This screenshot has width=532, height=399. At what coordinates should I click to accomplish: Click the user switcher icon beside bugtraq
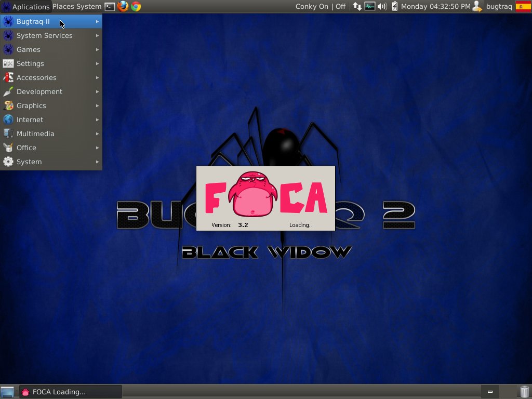(x=477, y=6)
